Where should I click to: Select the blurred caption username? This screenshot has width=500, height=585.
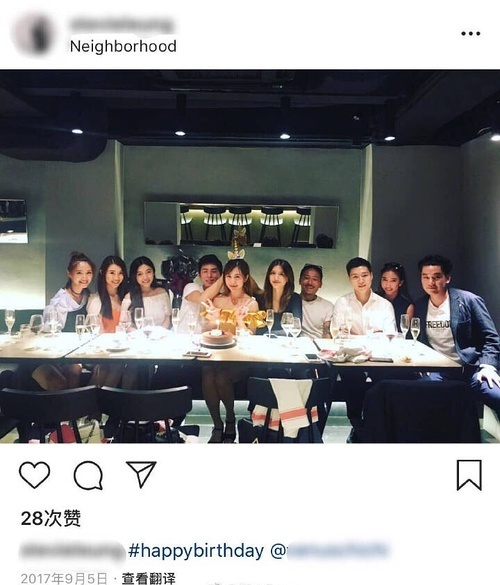click(x=72, y=551)
